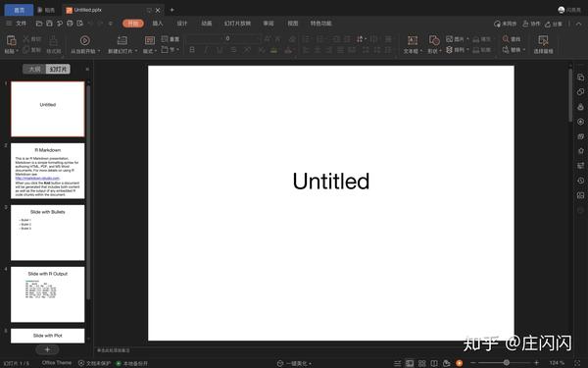Click the Save icon in quick access toolbar

tap(49, 24)
